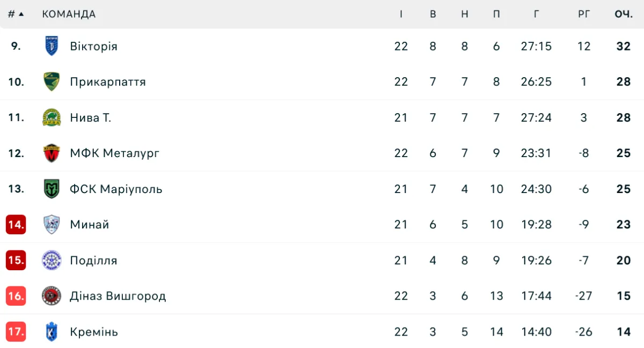This screenshot has height=348, width=644.
Task: Click the Діназ Вишгород logo
Action: [52, 296]
